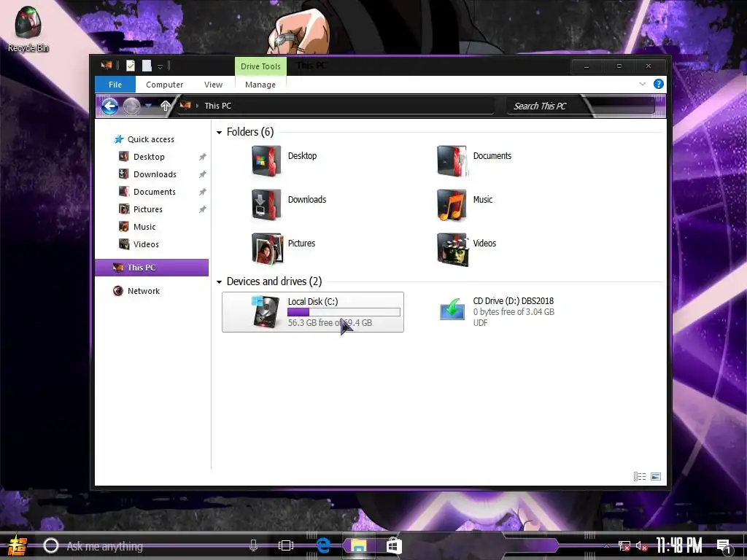Collapse the Folders (6) group

tap(219, 133)
